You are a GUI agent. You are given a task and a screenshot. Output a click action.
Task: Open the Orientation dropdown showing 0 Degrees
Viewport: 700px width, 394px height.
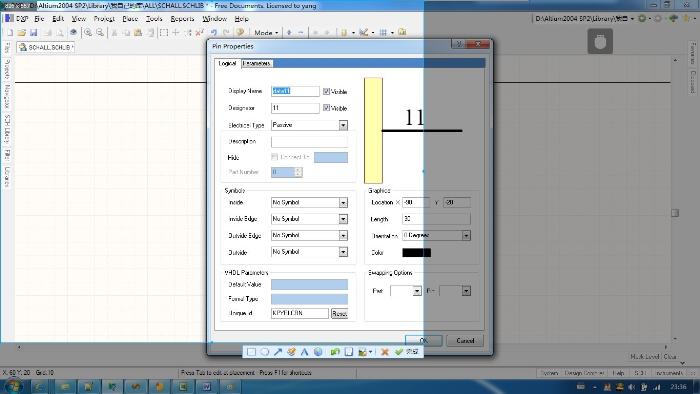coord(466,235)
